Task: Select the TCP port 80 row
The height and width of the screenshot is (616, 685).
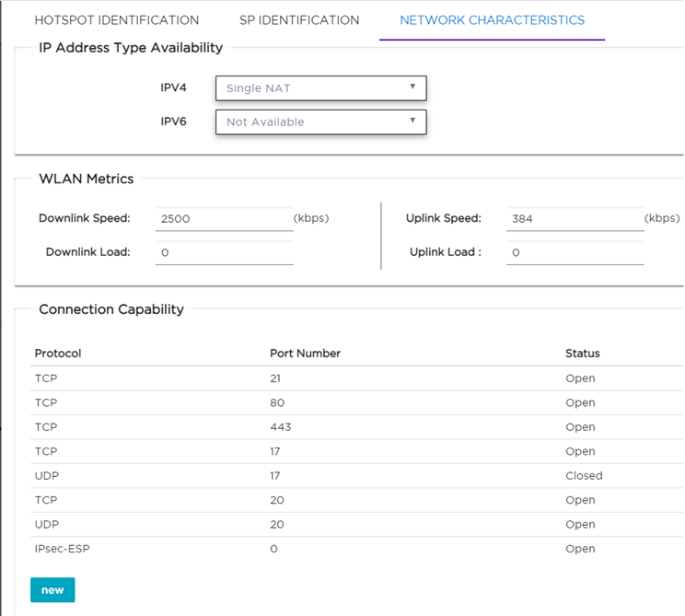Action: 356,402
